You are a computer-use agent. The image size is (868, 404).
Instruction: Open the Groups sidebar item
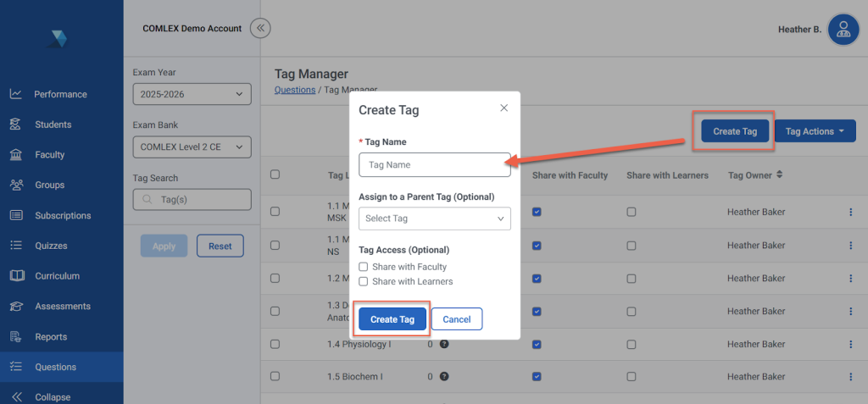pyautogui.click(x=49, y=185)
